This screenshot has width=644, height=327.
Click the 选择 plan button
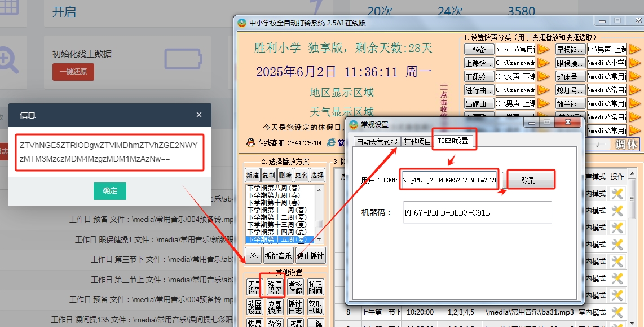[317, 175]
